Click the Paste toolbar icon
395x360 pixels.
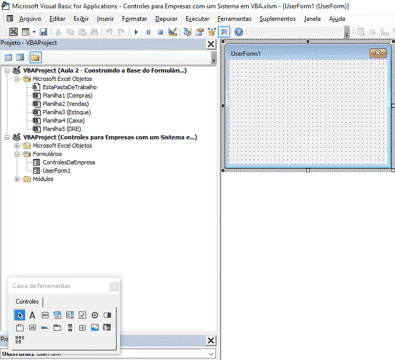[82, 32]
